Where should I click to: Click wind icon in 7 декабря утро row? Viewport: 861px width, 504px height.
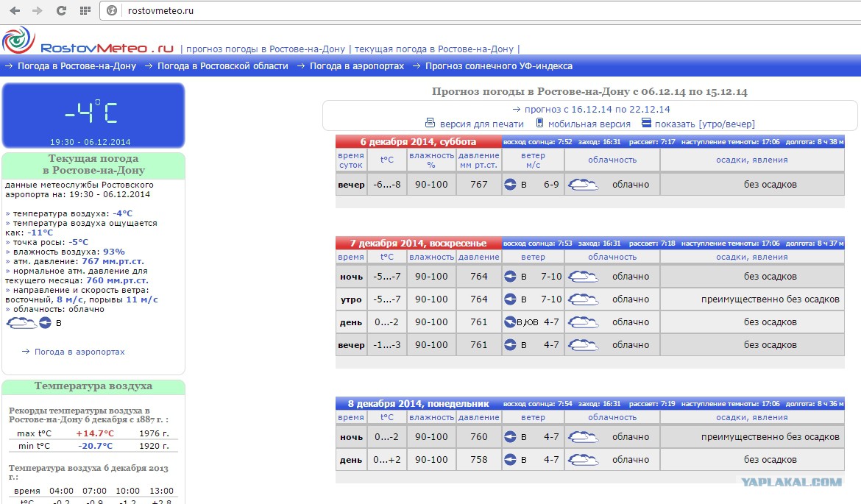pos(510,299)
